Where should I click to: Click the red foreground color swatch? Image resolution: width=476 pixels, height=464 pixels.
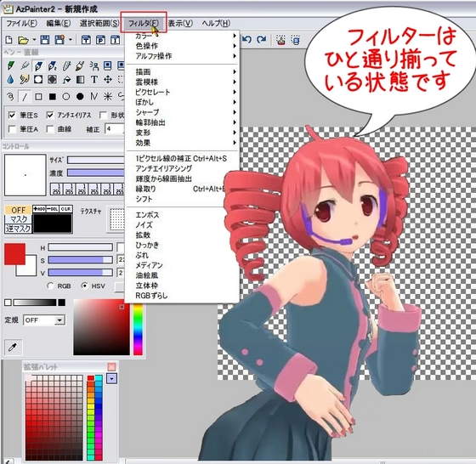point(14,254)
